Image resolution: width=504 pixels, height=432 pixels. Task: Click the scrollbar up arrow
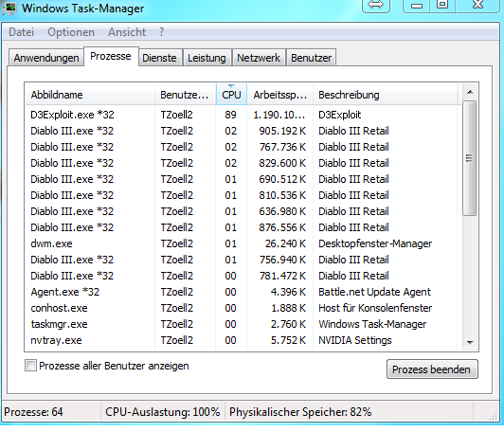[470, 92]
